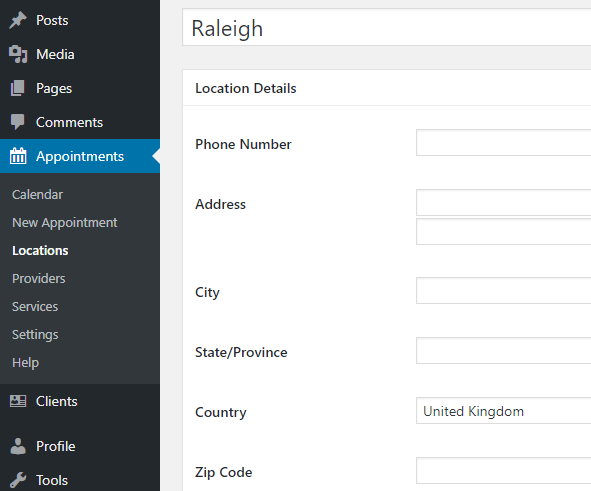The image size is (591, 491).
Task: Open the Country dropdown showing United Kingdom
Action: pos(504,410)
